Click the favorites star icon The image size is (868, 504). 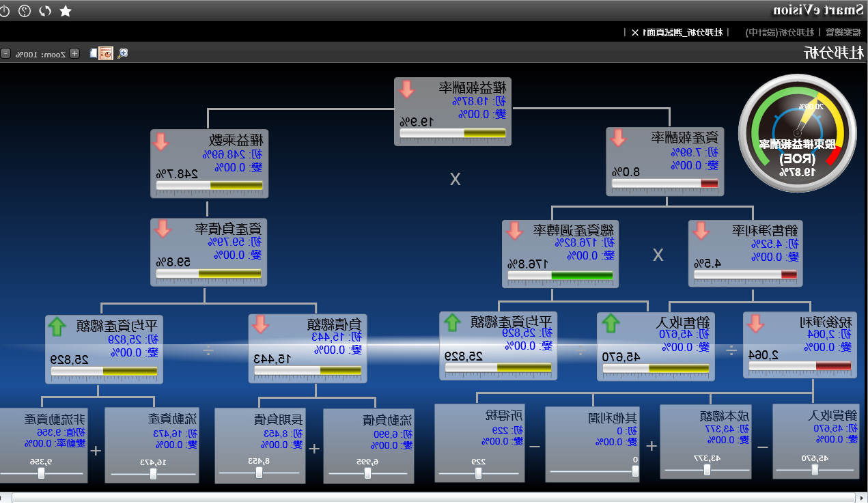66,10
